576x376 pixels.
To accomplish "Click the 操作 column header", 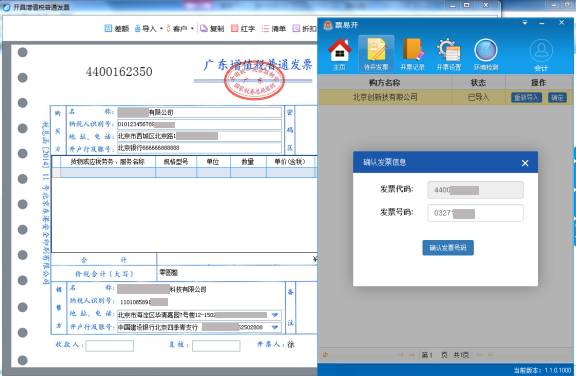I will (x=539, y=83).
